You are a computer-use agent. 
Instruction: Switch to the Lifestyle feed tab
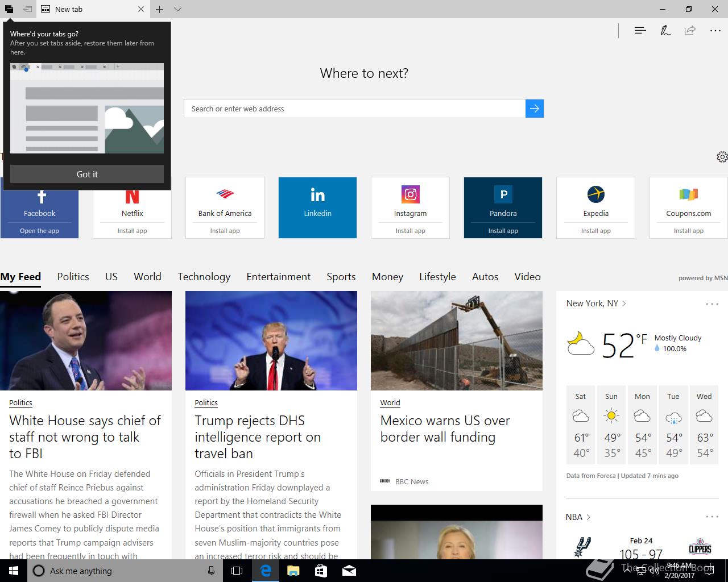coord(437,277)
